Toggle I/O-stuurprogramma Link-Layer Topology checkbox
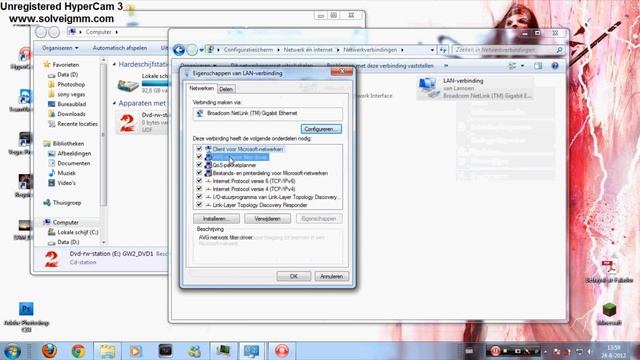Viewport: 640px width, 360px height. tap(199, 197)
